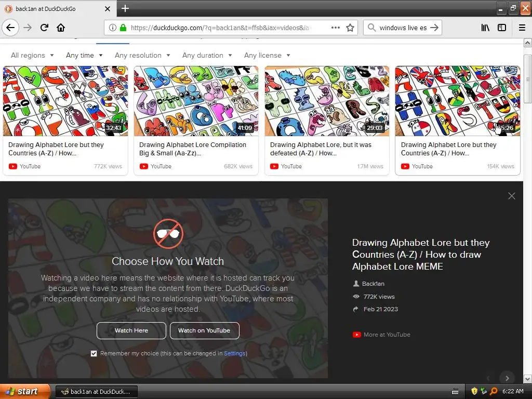
Task: Click the crossed-out sunglasses privacy icon
Action: (168, 234)
